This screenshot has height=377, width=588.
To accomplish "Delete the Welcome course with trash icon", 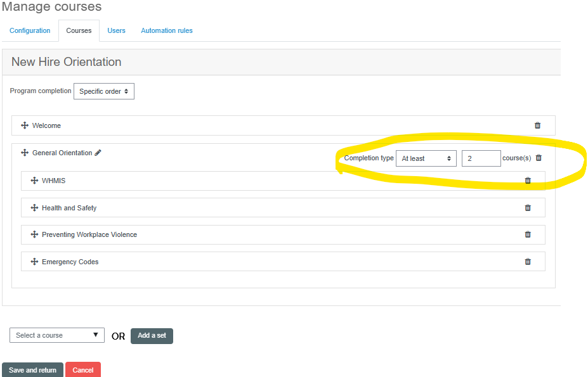I will tap(537, 125).
